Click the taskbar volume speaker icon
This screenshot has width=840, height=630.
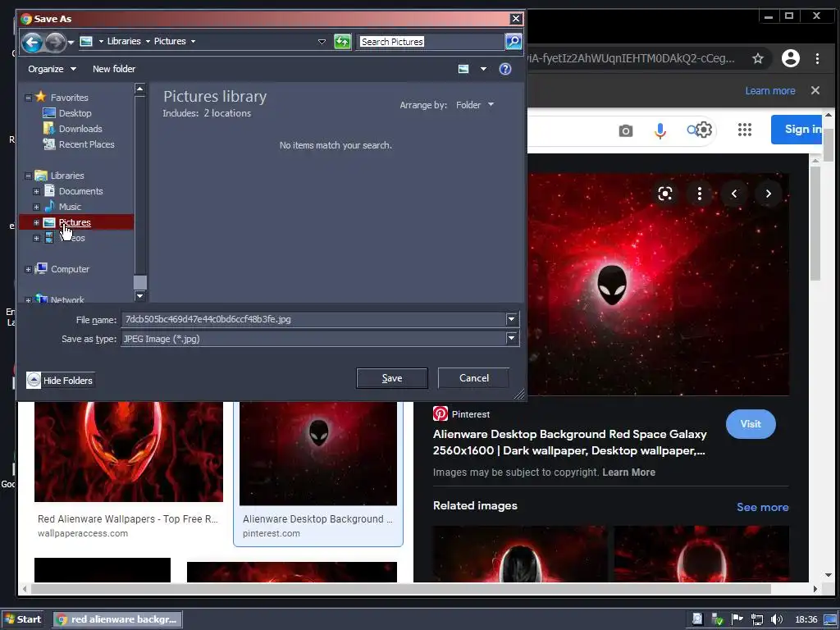coord(776,619)
